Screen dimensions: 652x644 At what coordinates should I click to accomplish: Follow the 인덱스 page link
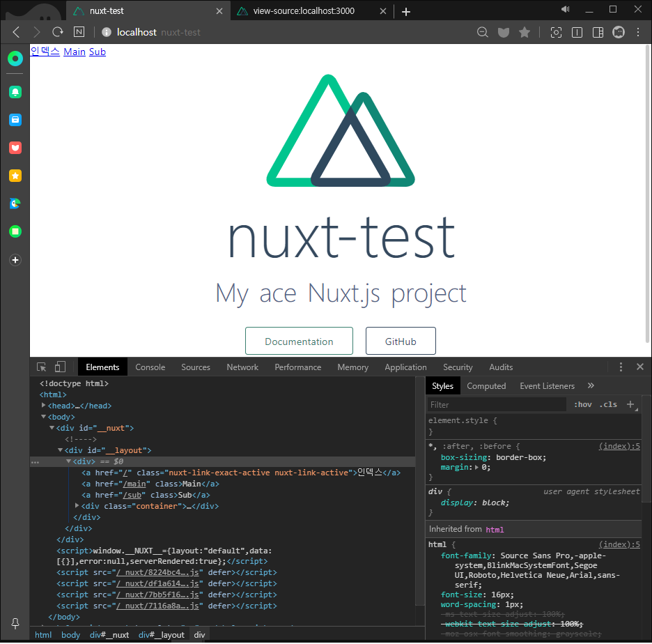tap(45, 52)
